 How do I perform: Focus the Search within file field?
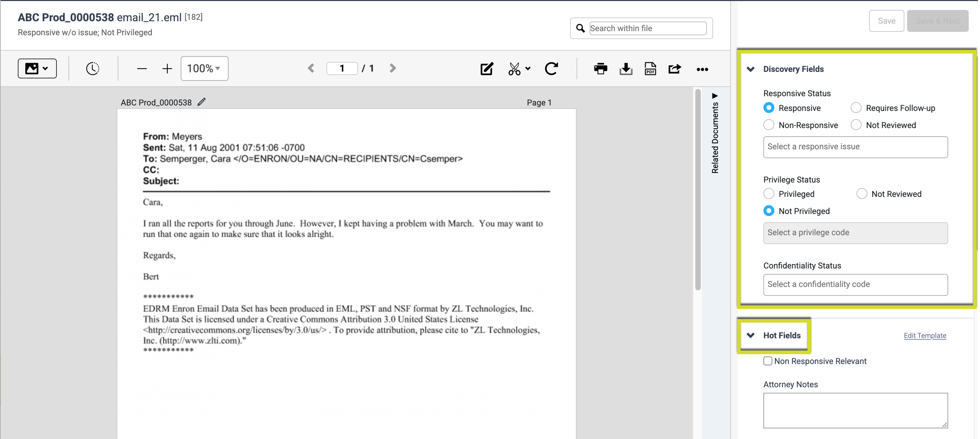648,28
